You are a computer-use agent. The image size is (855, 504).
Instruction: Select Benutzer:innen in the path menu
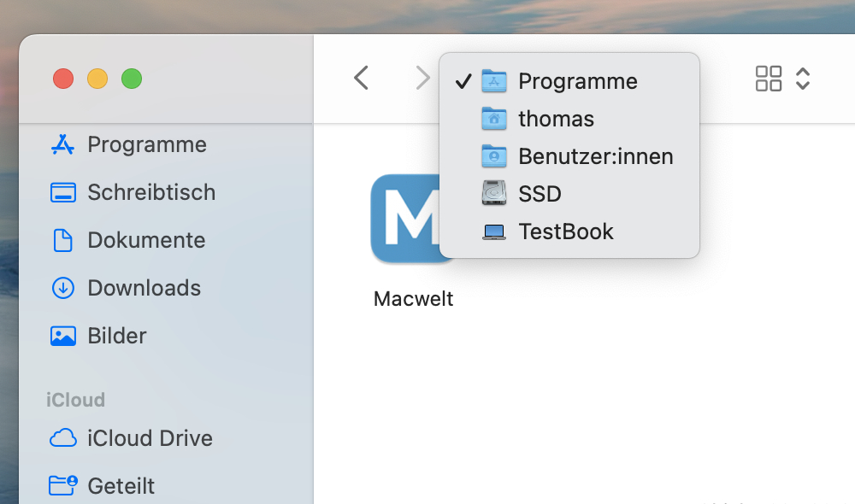[x=569, y=156]
